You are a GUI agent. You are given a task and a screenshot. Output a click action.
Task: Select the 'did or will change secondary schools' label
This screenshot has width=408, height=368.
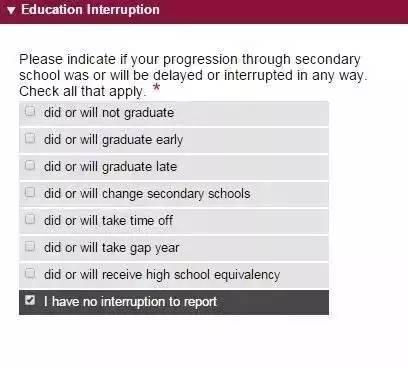tap(147, 194)
